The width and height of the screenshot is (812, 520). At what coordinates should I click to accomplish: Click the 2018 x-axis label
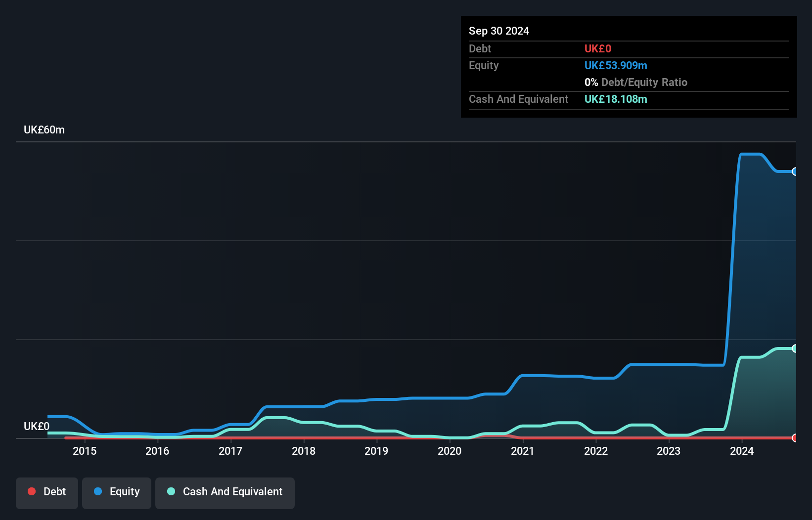(x=304, y=451)
